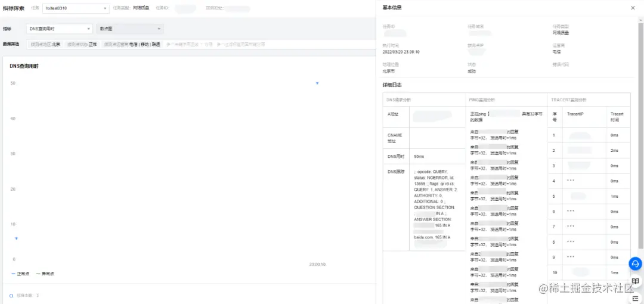The width and height of the screenshot is (644, 304).
Task: Select the CNAME地址 row label
Action: [395, 138]
